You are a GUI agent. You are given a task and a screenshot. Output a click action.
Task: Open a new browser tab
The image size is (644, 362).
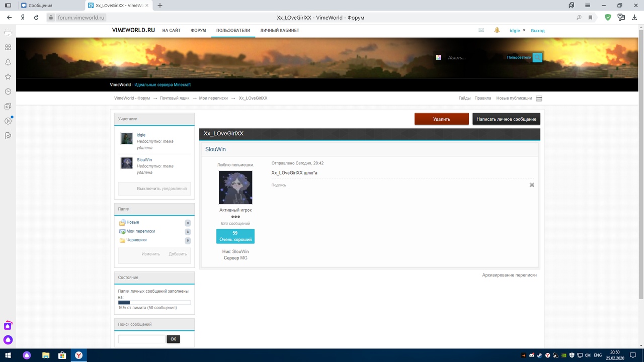pyautogui.click(x=160, y=6)
